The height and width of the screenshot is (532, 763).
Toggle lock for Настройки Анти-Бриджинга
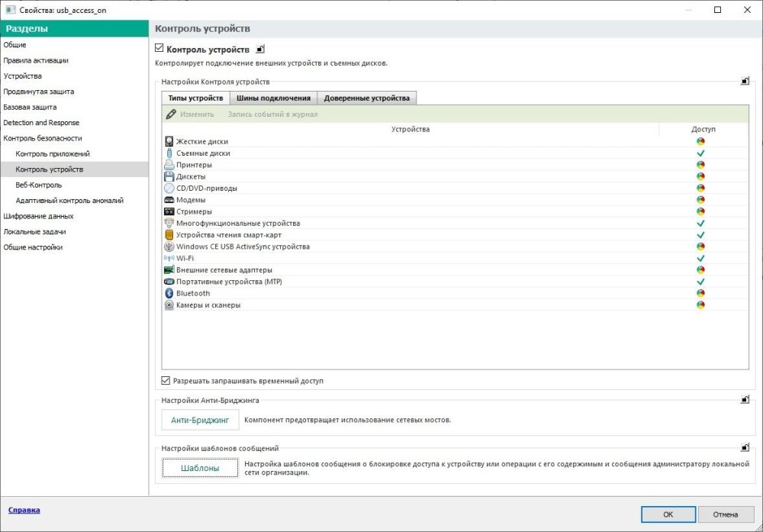[x=745, y=399]
